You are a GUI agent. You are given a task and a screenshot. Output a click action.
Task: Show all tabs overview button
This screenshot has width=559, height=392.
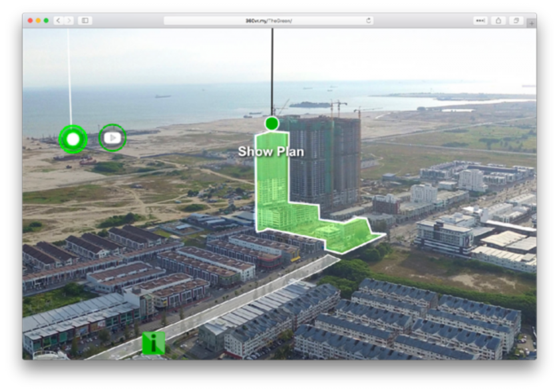tap(516, 21)
